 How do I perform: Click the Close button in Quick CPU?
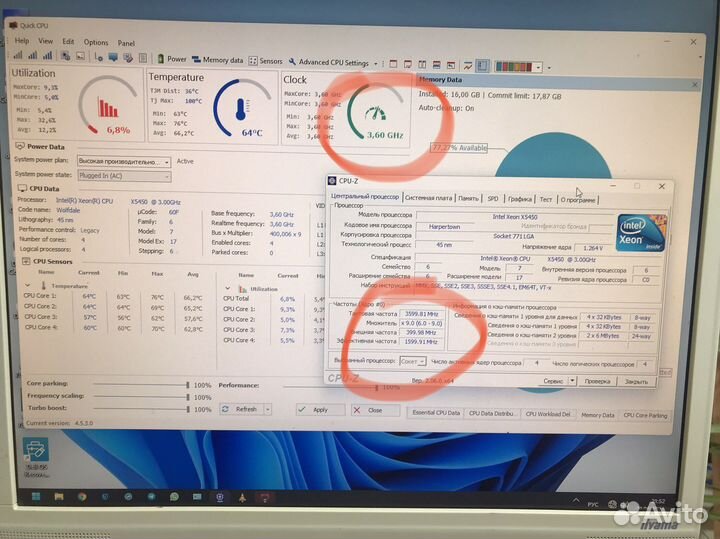[375, 410]
